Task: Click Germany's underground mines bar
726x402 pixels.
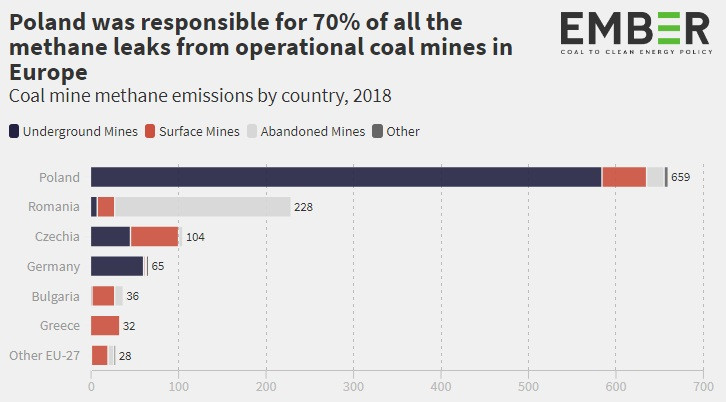Action: click(117, 266)
